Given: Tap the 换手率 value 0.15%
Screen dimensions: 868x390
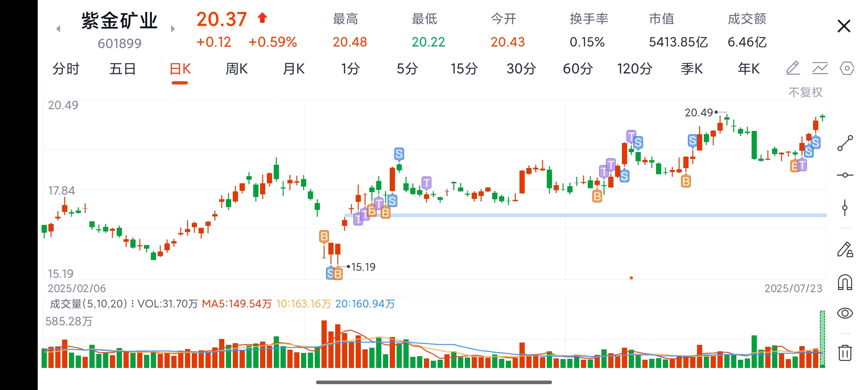Looking at the screenshot, I should [x=587, y=42].
